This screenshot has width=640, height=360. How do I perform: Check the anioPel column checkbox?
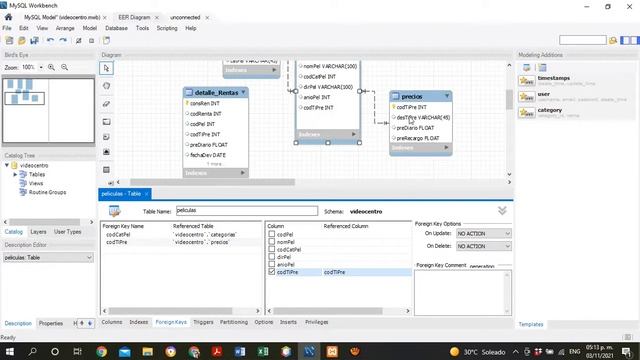point(272,264)
